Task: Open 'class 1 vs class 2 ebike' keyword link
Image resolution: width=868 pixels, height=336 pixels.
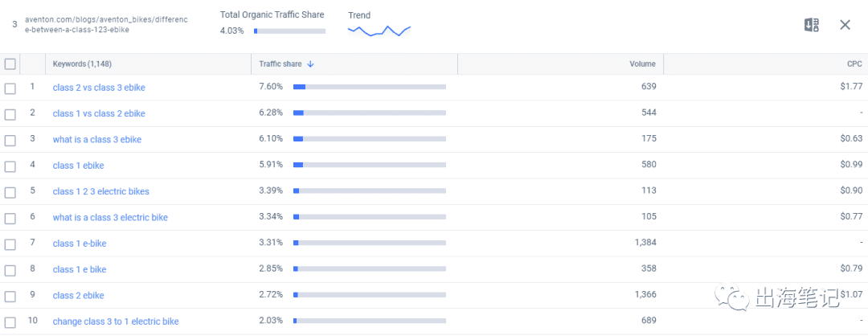Action: click(x=99, y=113)
